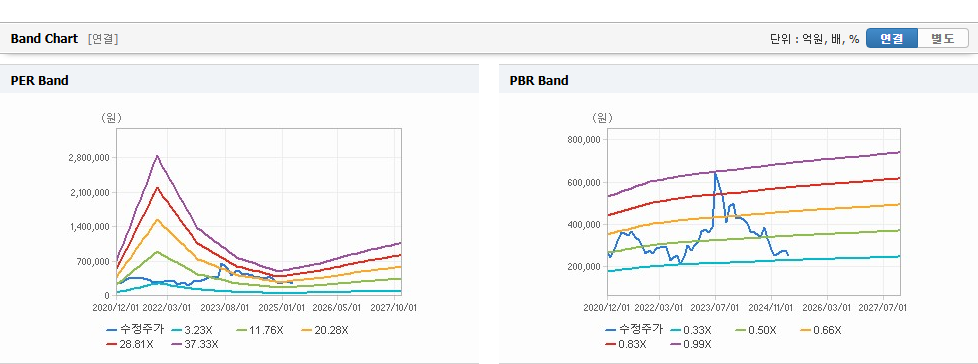978x364 pixels.
Task: Click the blue price spike in PBR Band chart
Action: pos(715,174)
